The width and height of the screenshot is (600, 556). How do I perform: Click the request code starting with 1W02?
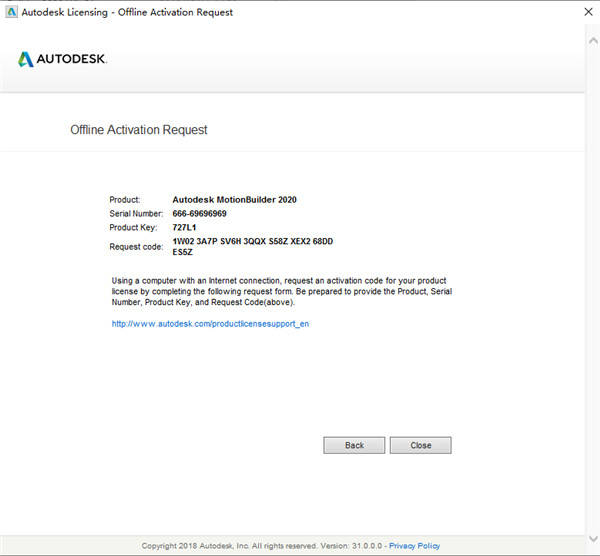coord(252,242)
